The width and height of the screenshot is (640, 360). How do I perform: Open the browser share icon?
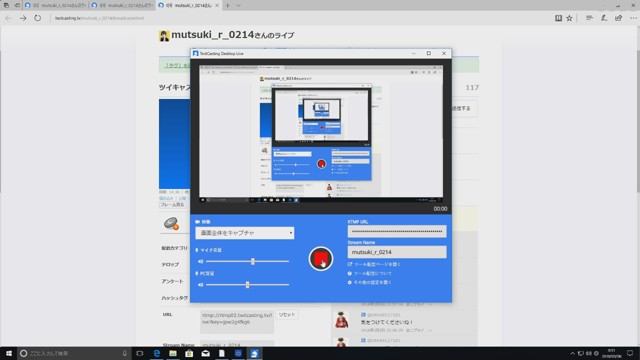pyautogui.click(x=619, y=18)
